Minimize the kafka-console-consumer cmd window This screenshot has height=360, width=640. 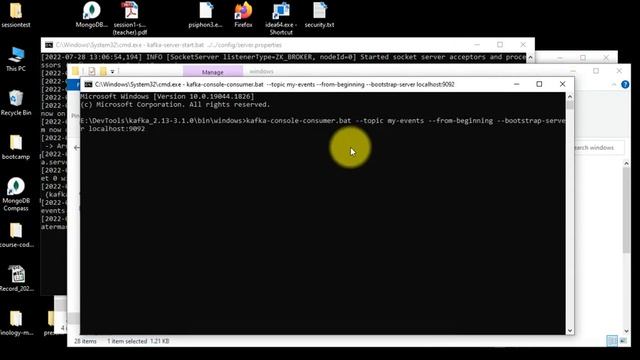tap(516, 84)
